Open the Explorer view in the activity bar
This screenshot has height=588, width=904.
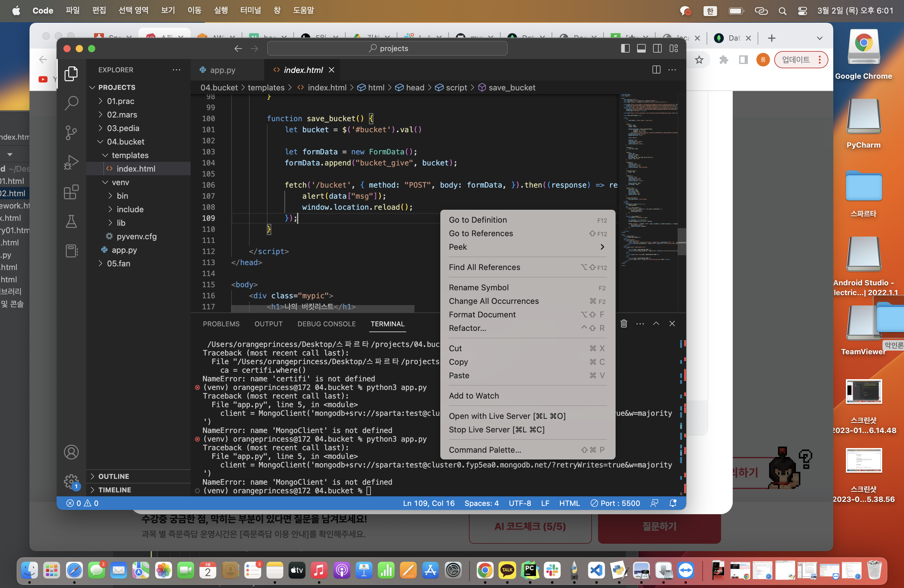pos(71,73)
